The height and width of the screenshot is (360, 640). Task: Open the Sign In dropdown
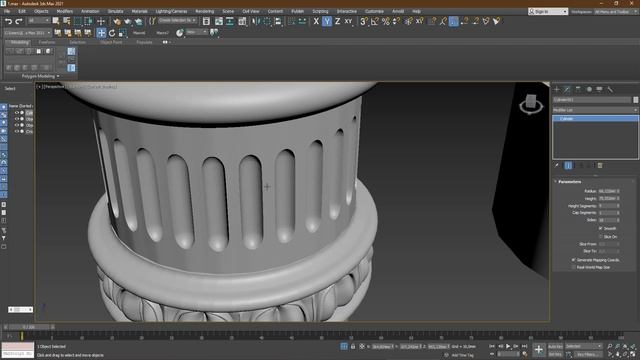(548, 11)
